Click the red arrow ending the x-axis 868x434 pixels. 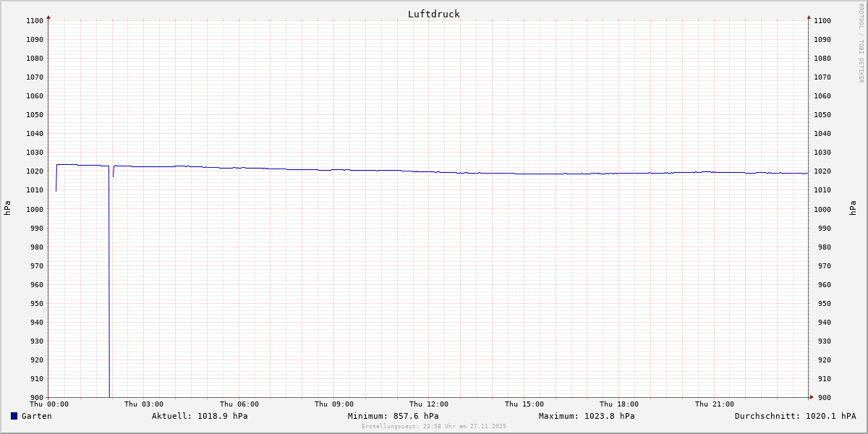click(812, 396)
